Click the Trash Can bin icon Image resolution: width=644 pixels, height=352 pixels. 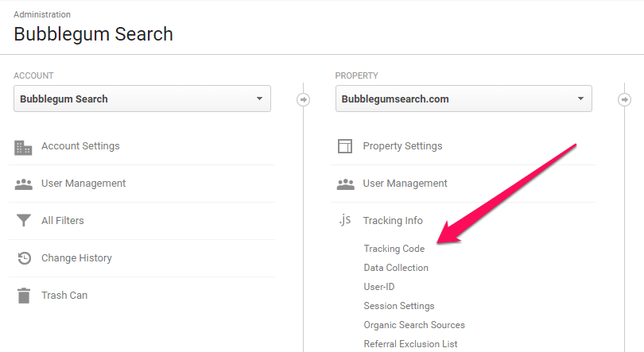pos(24,296)
